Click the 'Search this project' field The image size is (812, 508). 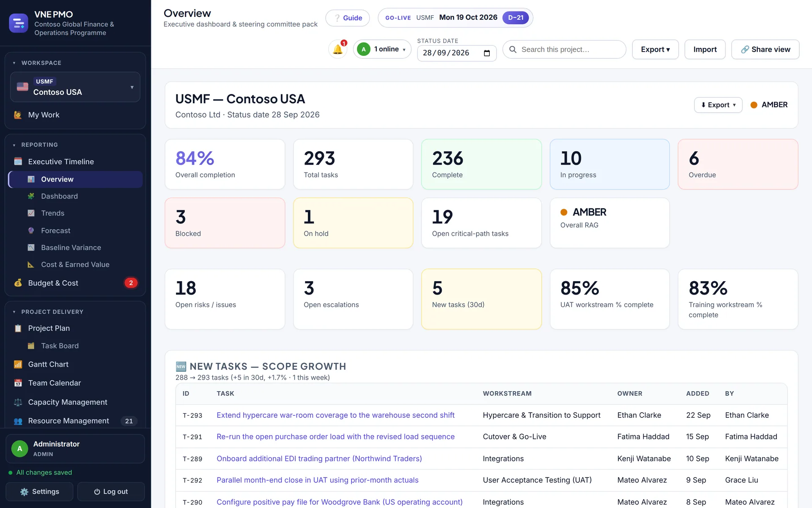pos(564,50)
